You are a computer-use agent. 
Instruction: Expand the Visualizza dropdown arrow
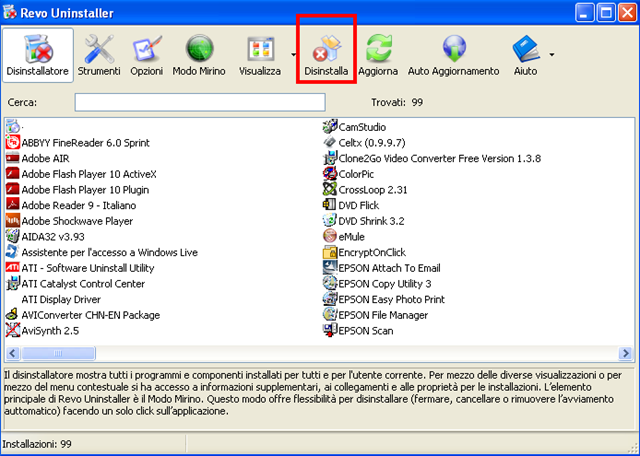pos(293,55)
